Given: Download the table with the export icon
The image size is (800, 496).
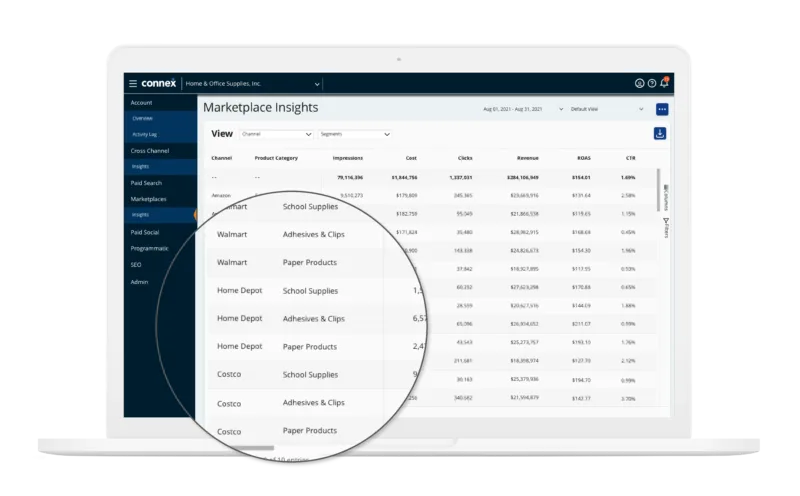Looking at the screenshot, I should tap(660, 134).
